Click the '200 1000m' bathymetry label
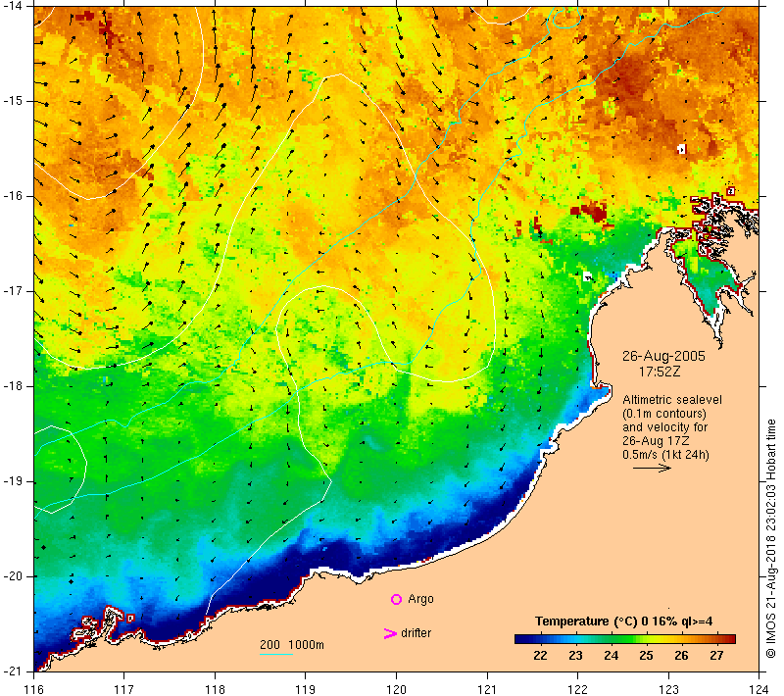This screenshot has height=696, width=784. tap(292, 645)
